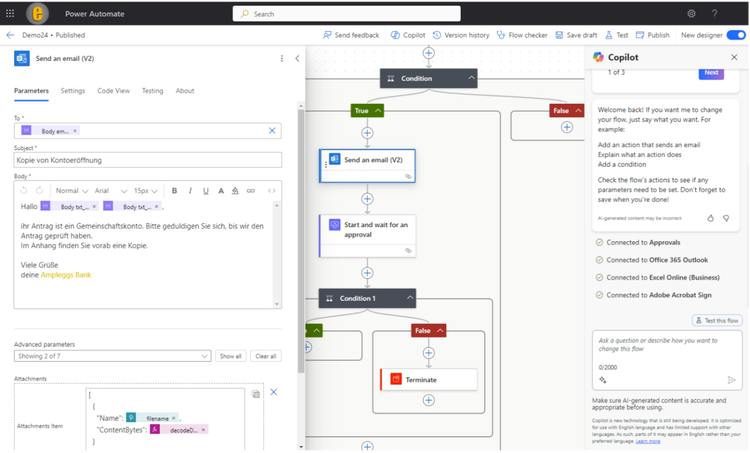Switch to the Code View tab
This screenshot has width=750, height=453.
(x=113, y=90)
